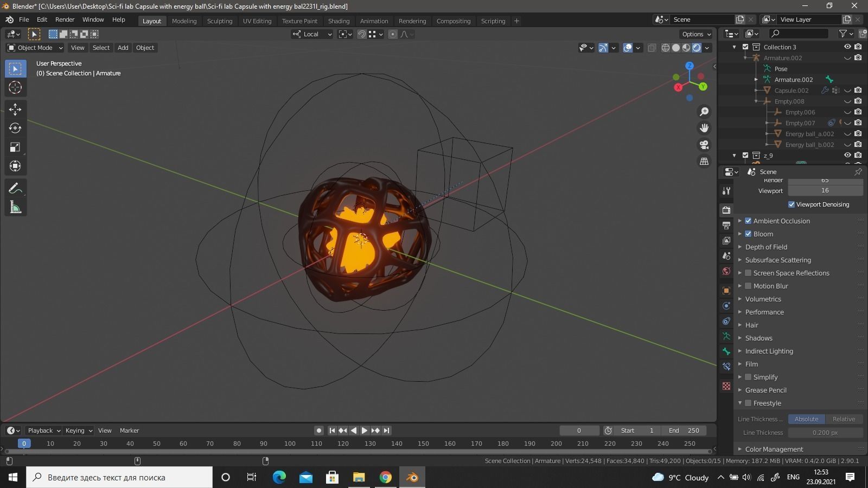Open the Tool properties tab
Viewport: 868px width, 488px height.
(726, 191)
